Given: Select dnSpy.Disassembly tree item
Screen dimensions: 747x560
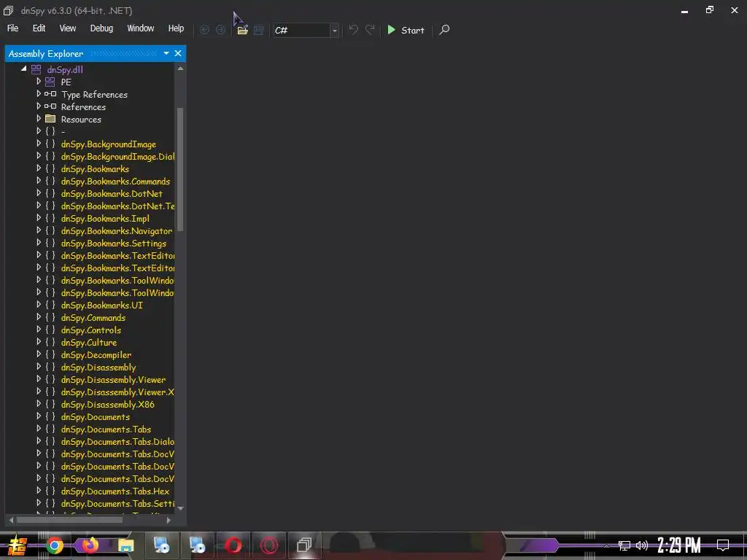Looking at the screenshot, I should click(x=98, y=367).
